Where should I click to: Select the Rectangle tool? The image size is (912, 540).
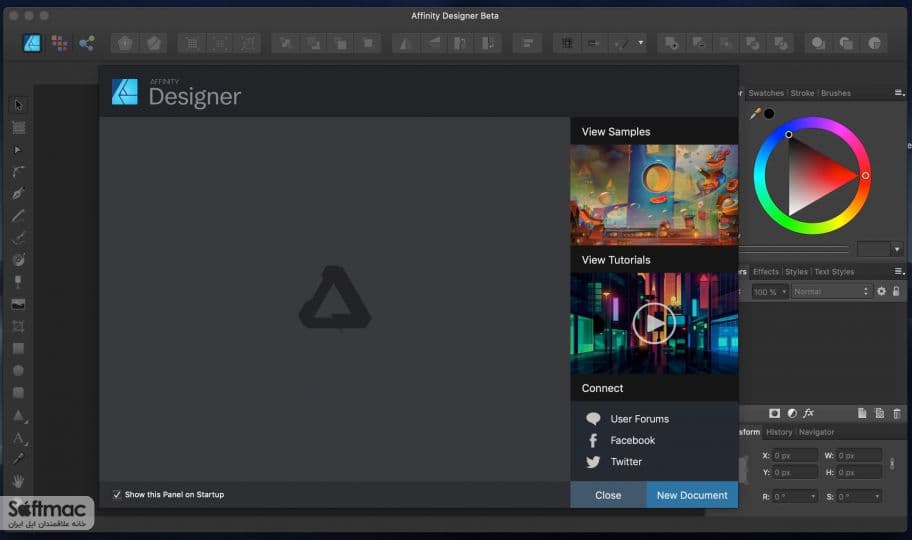click(x=18, y=349)
